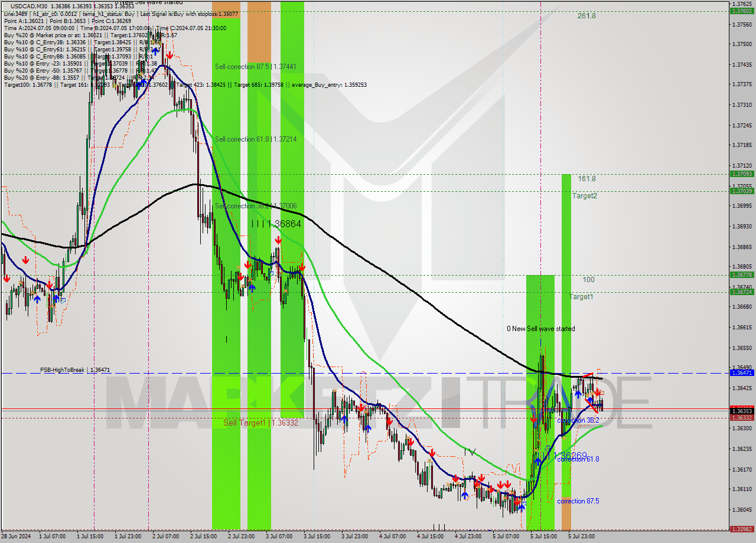Select the green 1.37093 price tag on axis
This screenshot has width=756, height=543.
point(741,174)
